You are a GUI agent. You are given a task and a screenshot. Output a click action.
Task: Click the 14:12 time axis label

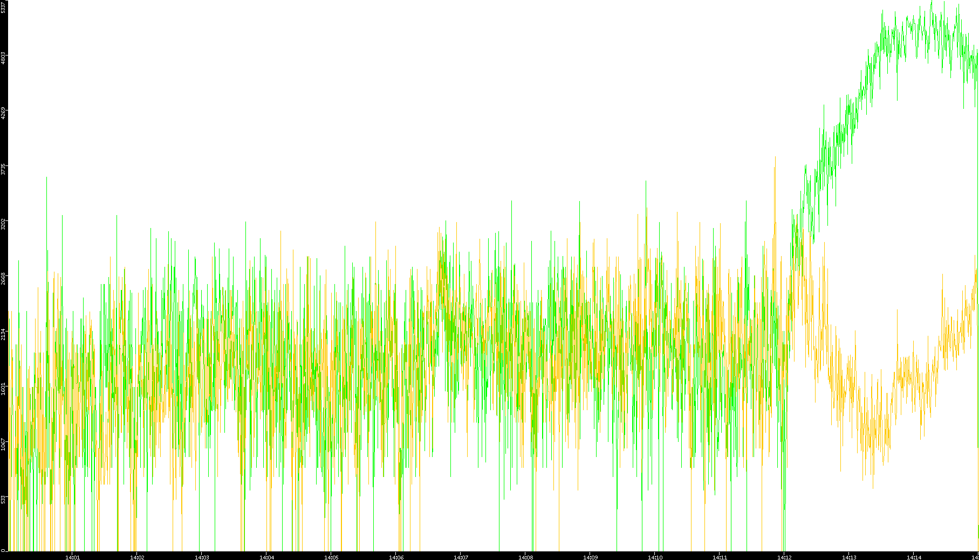tap(784, 557)
